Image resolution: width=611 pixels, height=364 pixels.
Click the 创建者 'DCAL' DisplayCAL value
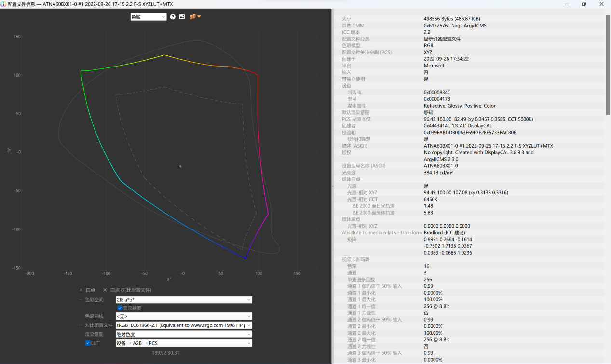pos(458,126)
